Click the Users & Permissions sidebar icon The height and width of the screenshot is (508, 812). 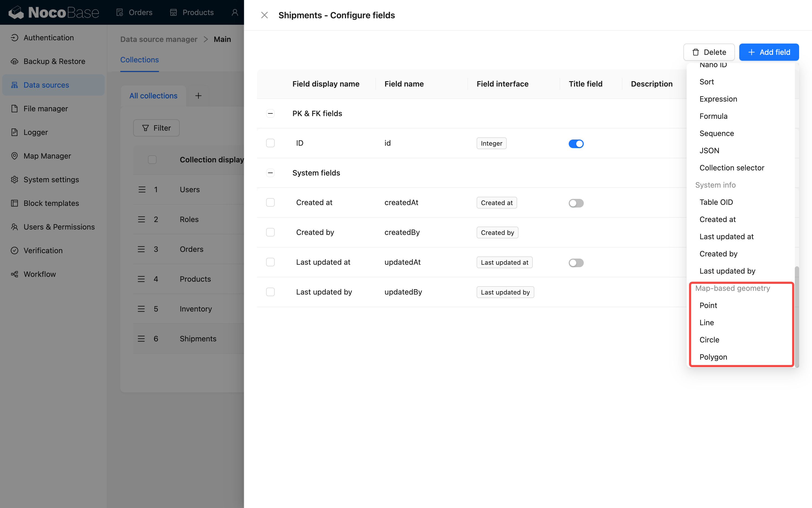(x=15, y=227)
